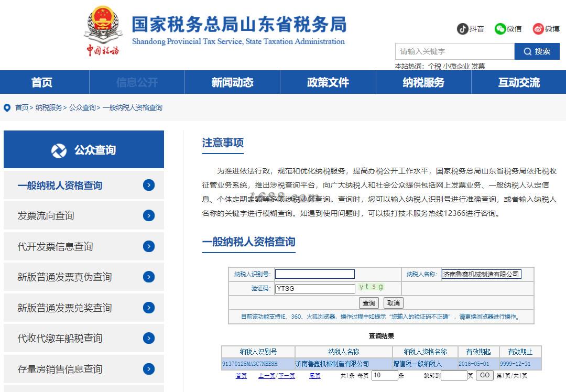Click the 有效期起 column header
Viewport: 566px width, 392px height.
478,352
